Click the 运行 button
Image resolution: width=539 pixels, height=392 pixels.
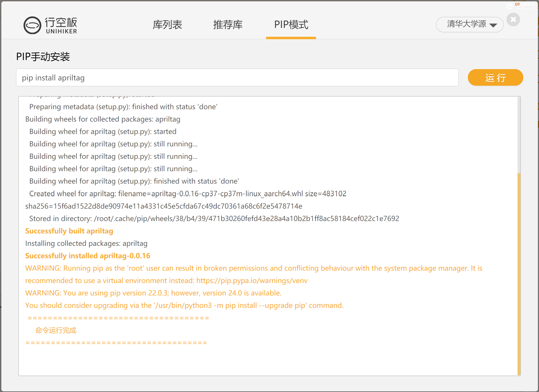tap(496, 77)
